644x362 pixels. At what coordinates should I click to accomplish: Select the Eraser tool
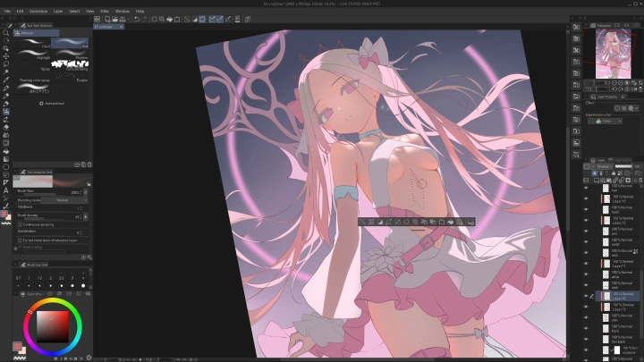click(x=5, y=127)
